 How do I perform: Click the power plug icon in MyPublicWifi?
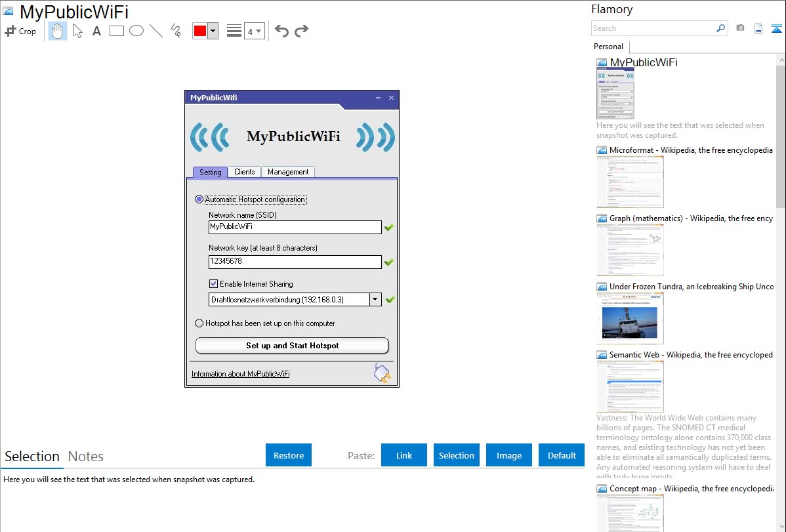point(383,373)
